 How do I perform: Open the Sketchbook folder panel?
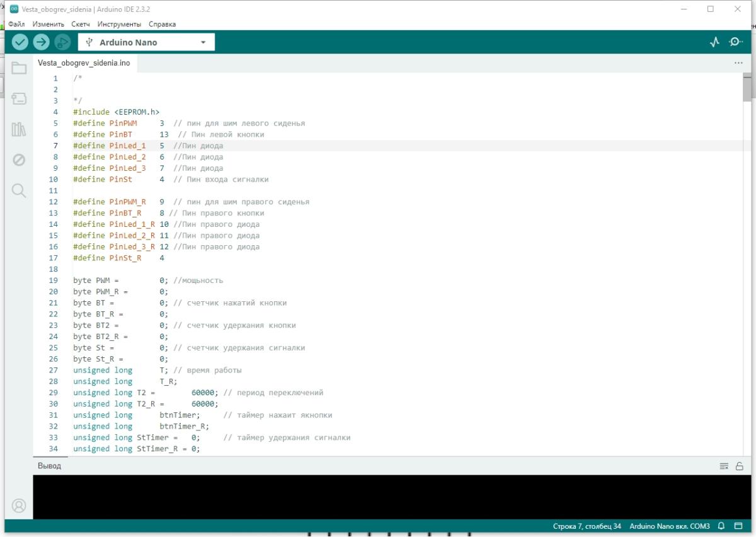tap(19, 68)
